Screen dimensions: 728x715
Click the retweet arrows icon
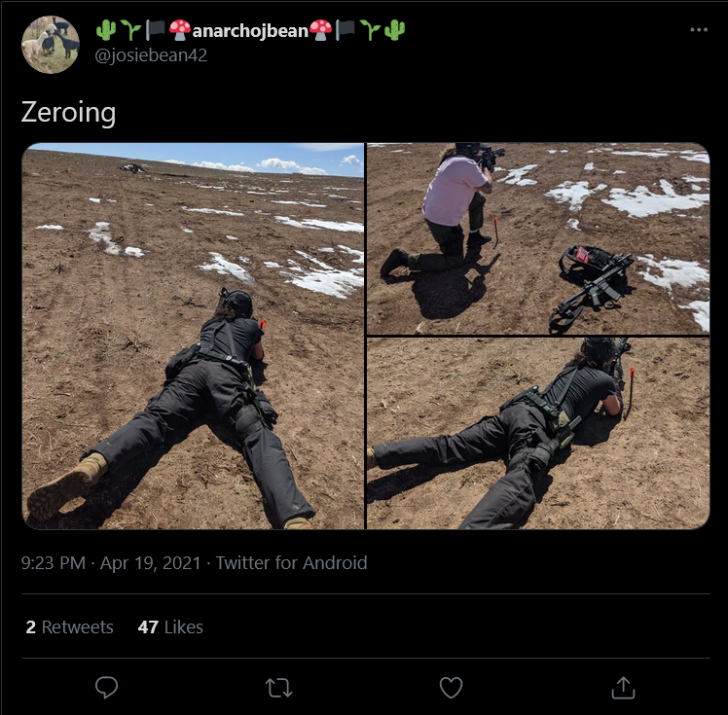coord(278,688)
